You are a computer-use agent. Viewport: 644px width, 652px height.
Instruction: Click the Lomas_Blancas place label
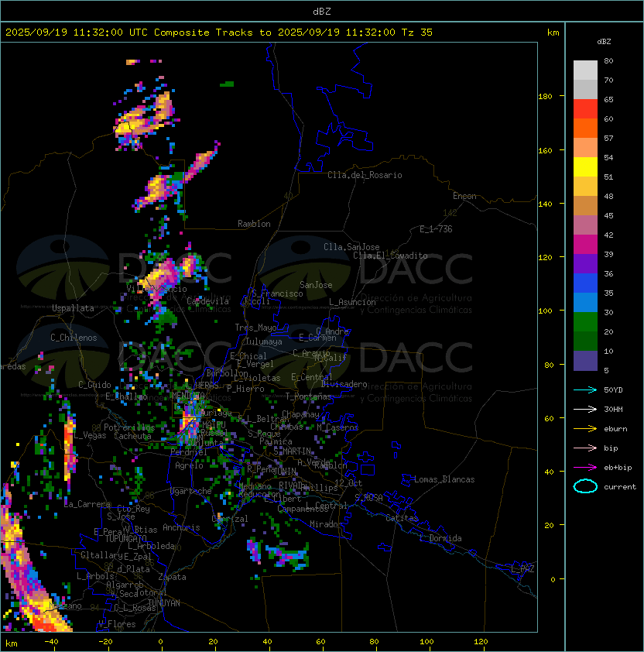pos(444,479)
